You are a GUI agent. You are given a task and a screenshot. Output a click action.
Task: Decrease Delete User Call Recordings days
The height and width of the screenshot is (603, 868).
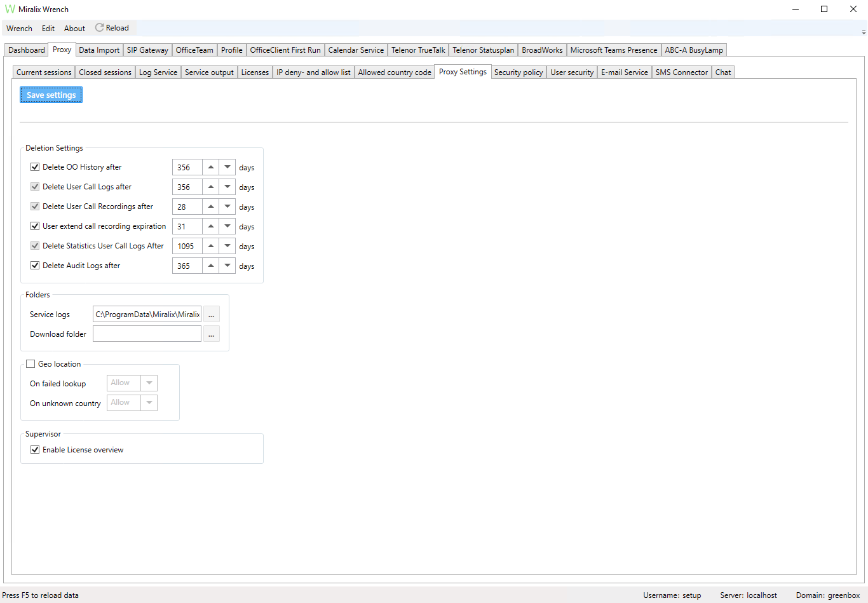pyautogui.click(x=227, y=207)
